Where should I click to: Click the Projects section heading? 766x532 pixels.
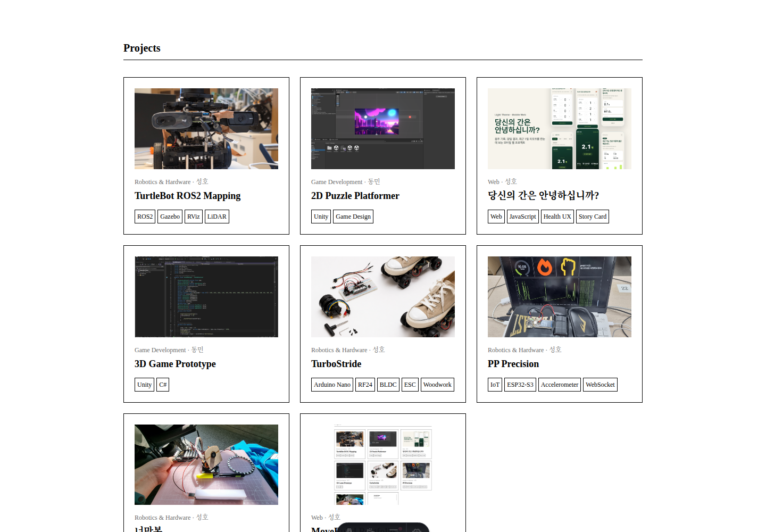point(142,48)
